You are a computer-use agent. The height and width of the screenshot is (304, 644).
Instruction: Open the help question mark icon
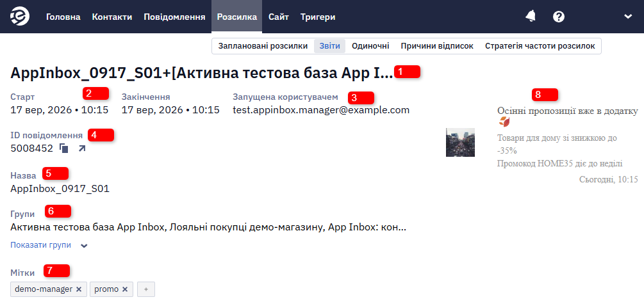point(559,17)
